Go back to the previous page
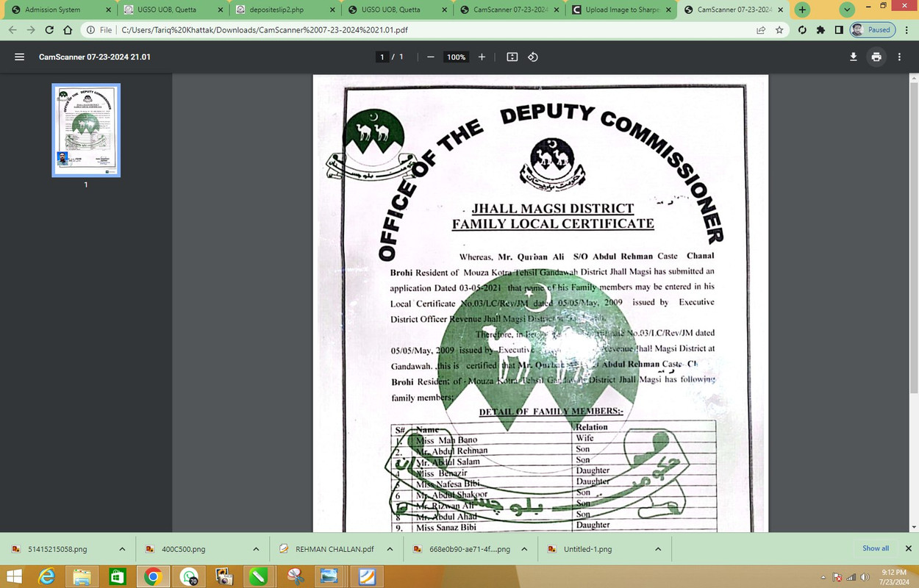The width and height of the screenshot is (919, 588). click(12, 30)
